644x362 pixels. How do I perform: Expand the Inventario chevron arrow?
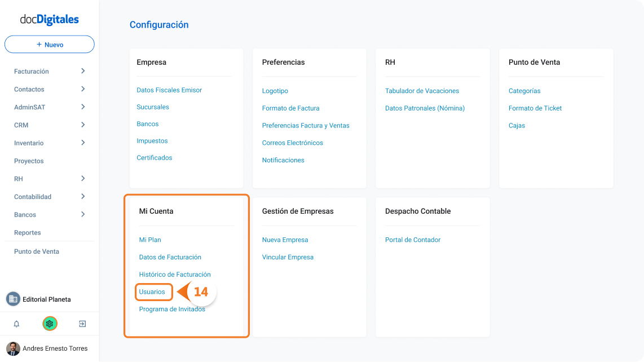pos(83,143)
